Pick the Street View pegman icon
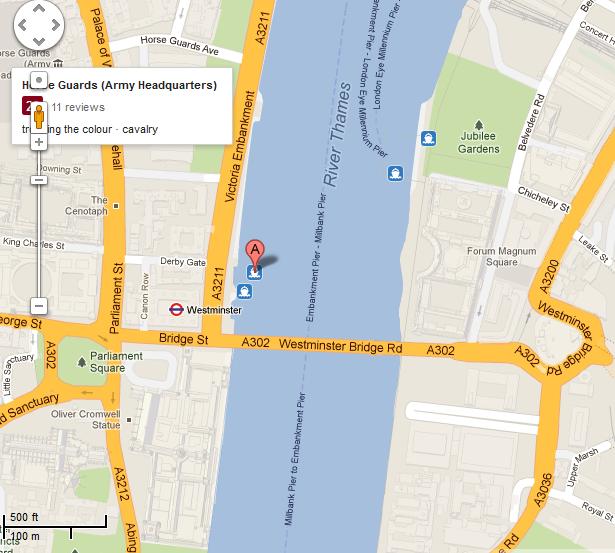 [39, 117]
